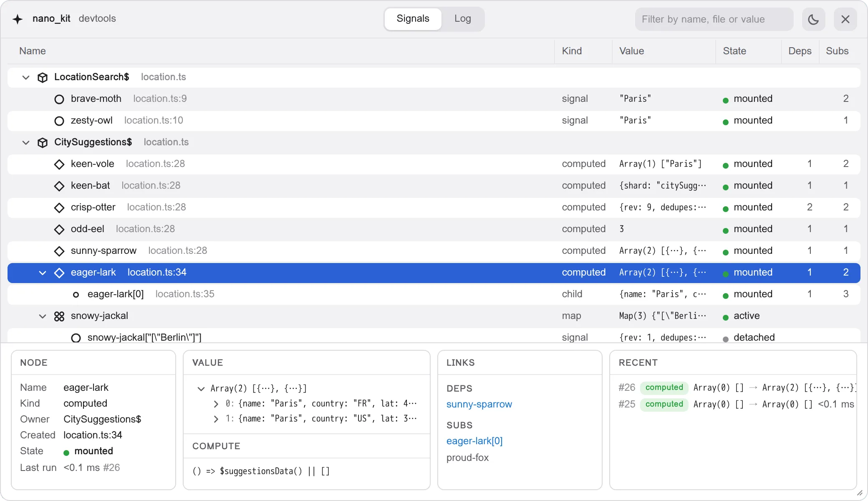Click the snowy-jackal map cluster icon
The width and height of the screenshot is (868, 501).
pyautogui.click(x=59, y=316)
